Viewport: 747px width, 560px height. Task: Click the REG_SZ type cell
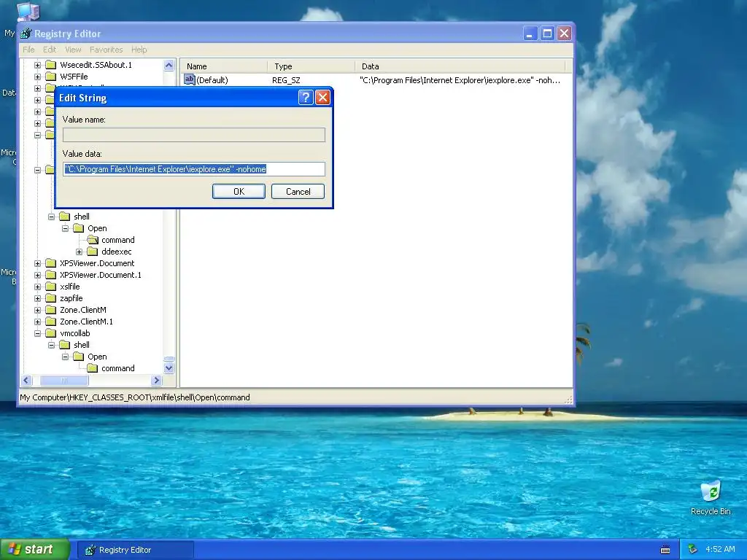pos(286,80)
